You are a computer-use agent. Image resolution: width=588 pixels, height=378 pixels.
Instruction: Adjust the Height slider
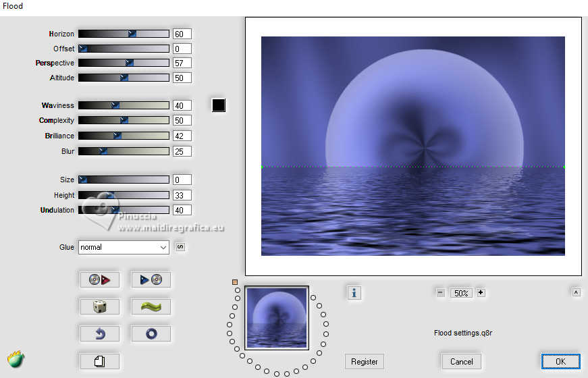click(124, 195)
